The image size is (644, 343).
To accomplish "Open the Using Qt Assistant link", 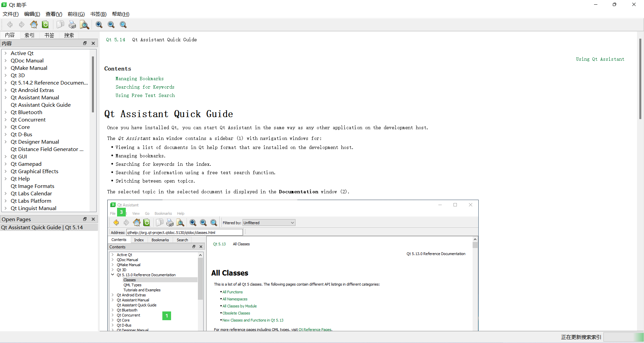I will (600, 59).
